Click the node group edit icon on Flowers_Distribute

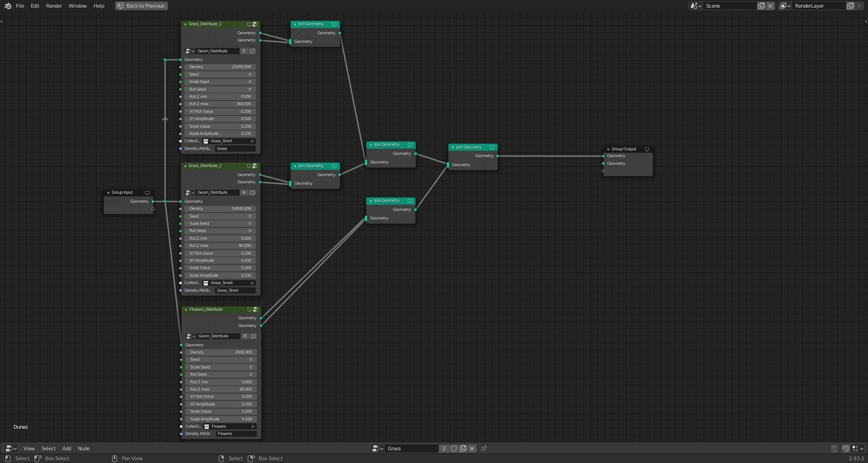click(255, 309)
